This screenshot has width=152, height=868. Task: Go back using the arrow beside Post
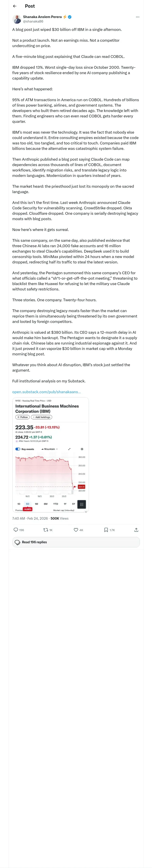[14, 6]
